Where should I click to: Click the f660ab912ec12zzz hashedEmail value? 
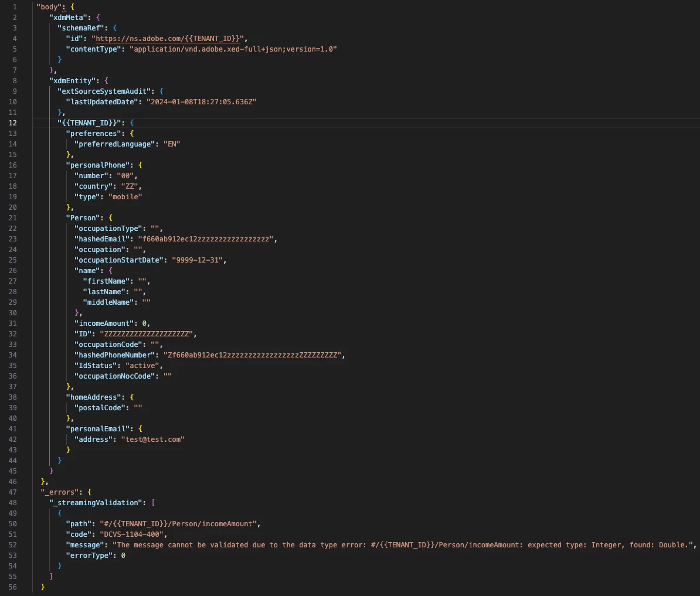coord(205,240)
